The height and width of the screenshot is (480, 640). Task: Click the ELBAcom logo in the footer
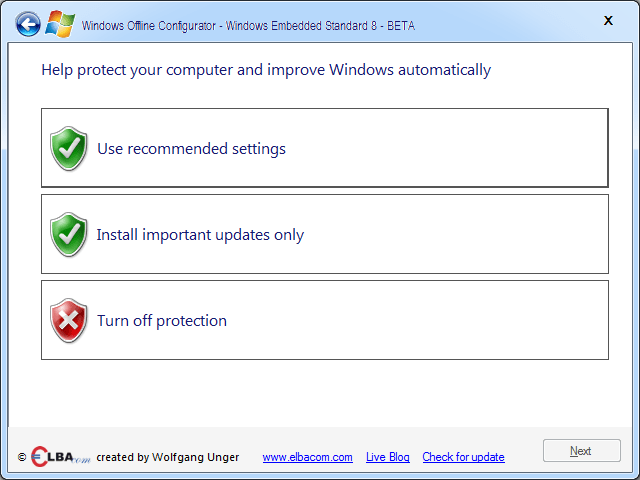(x=60, y=456)
